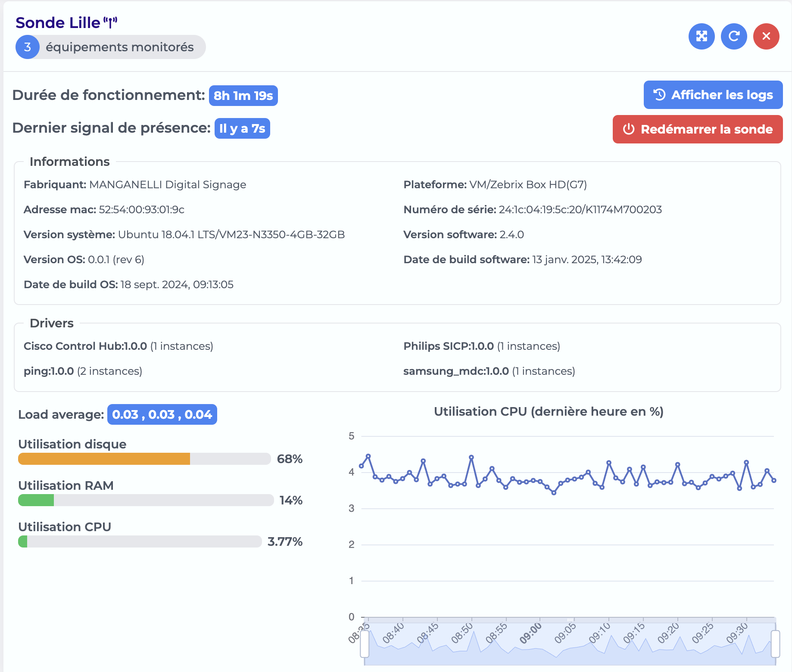Open the Afficher les logs button
Image resolution: width=792 pixels, height=672 pixels.
pyautogui.click(x=713, y=95)
